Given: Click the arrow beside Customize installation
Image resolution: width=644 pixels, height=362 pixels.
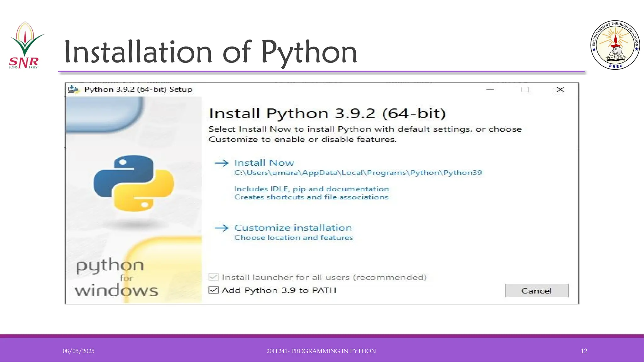Looking at the screenshot, I should coord(221,228).
